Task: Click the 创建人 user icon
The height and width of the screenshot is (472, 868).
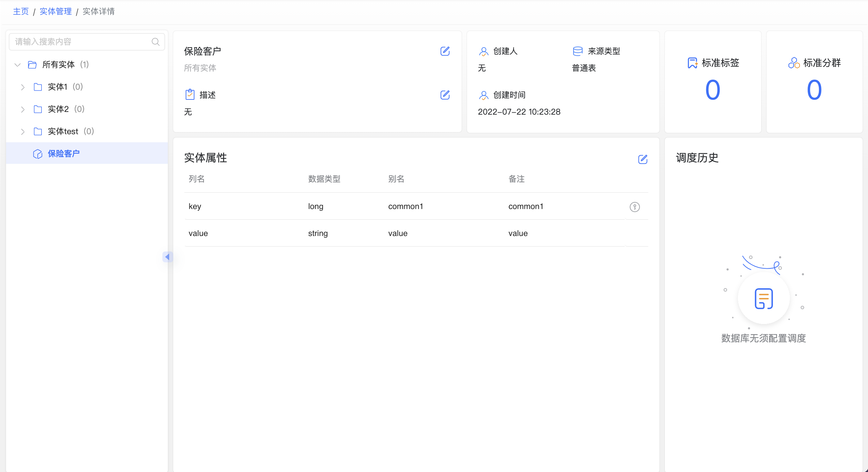Action: [484, 51]
